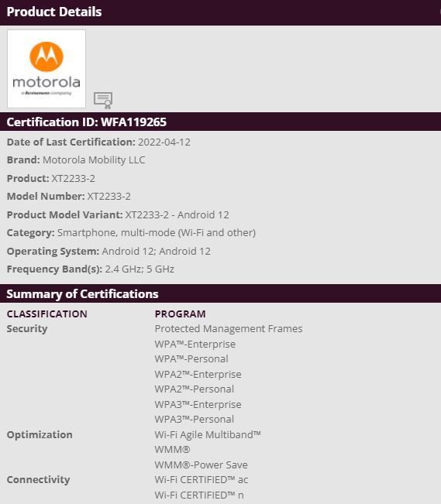Image resolution: width=441 pixels, height=504 pixels.
Task: Select Wi-Fi Agile Multiband entry
Action: pos(208,434)
